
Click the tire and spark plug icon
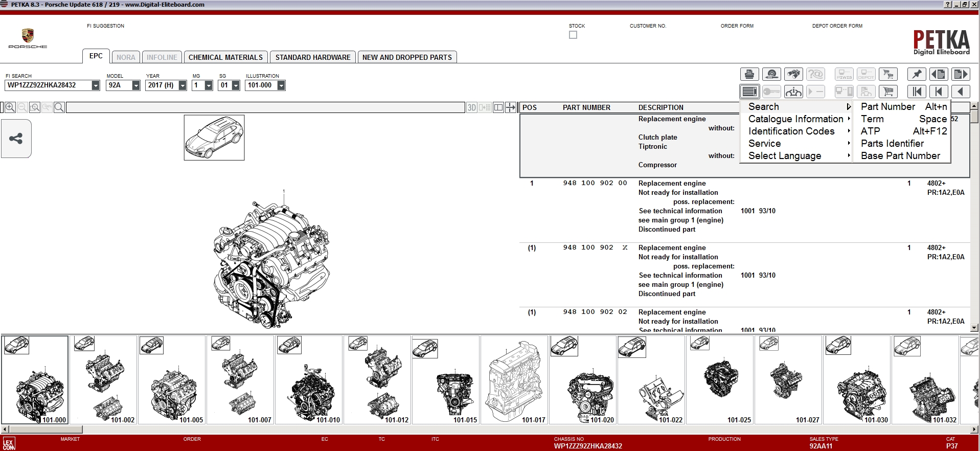[x=771, y=74]
